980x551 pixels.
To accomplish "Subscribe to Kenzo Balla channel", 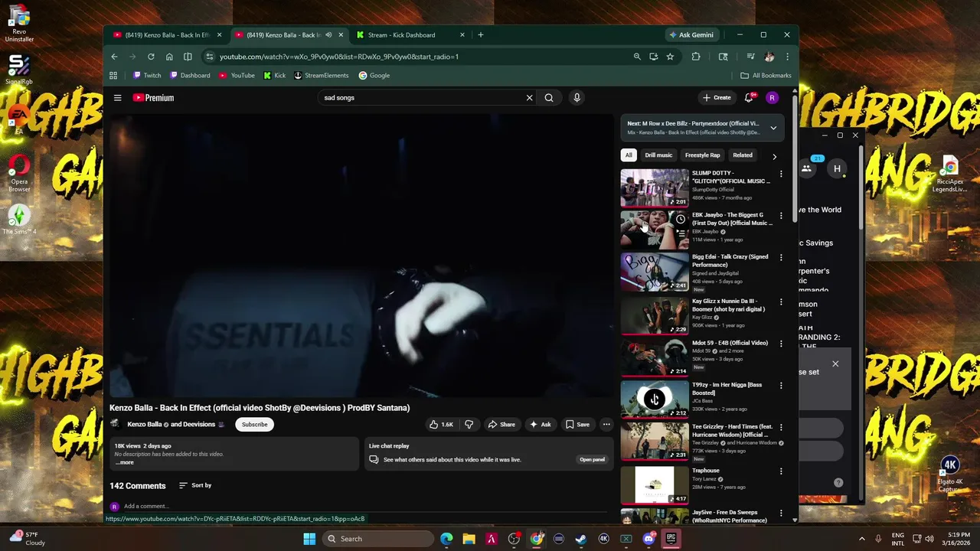I will point(255,425).
